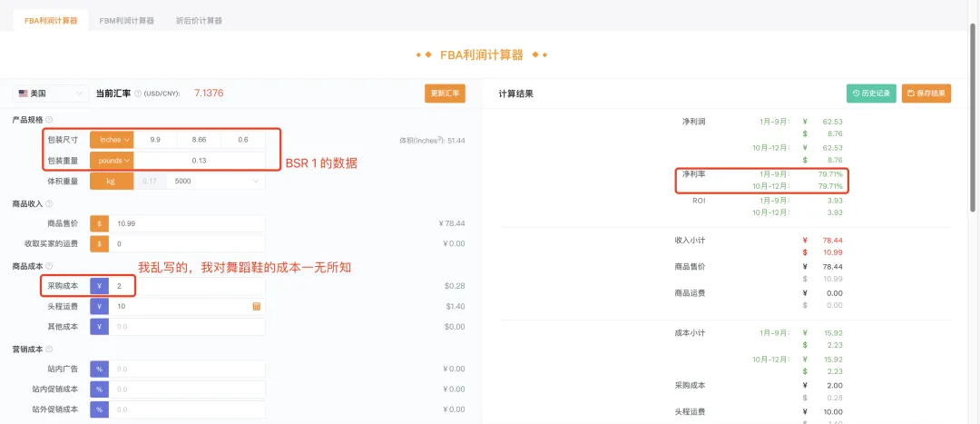Click the $ currency icon for 收取买家的运费

(x=100, y=244)
